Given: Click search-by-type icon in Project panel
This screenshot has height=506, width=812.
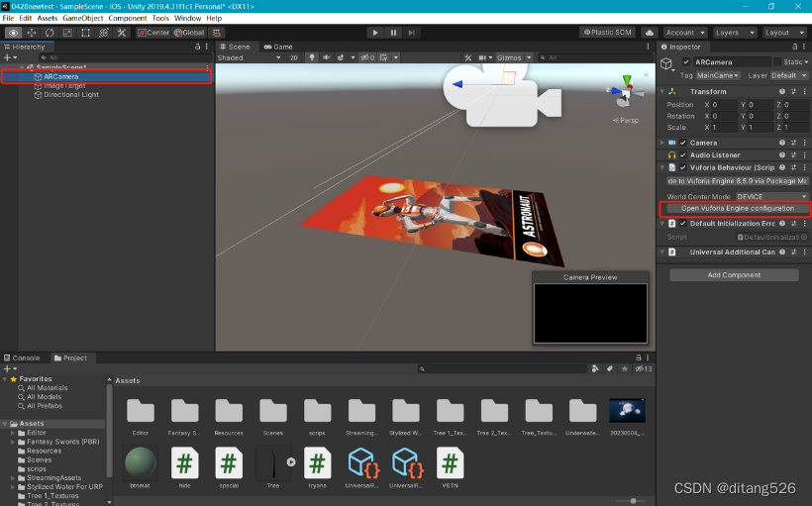Looking at the screenshot, I should (x=595, y=368).
